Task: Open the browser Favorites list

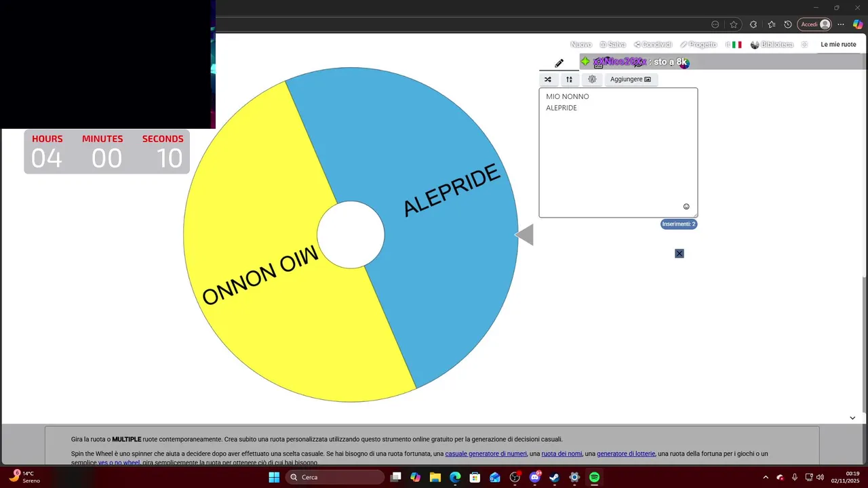Action: point(772,24)
